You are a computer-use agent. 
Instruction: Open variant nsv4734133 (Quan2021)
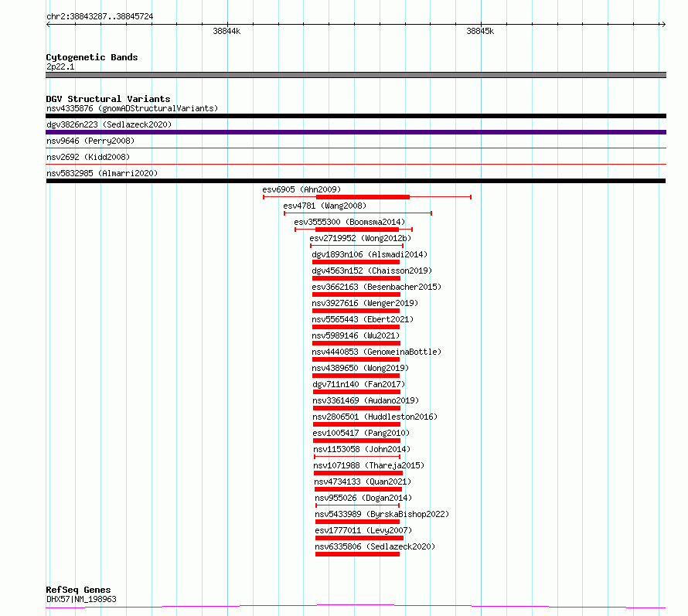click(363, 482)
